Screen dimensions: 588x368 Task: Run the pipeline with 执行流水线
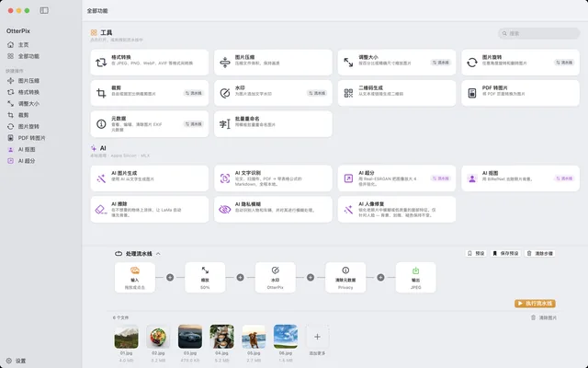tap(535, 304)
